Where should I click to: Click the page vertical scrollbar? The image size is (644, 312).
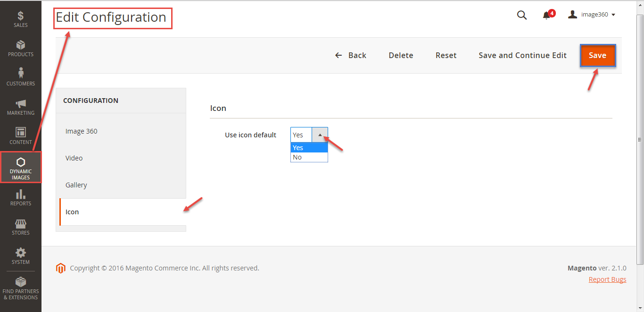coord(640,139)
